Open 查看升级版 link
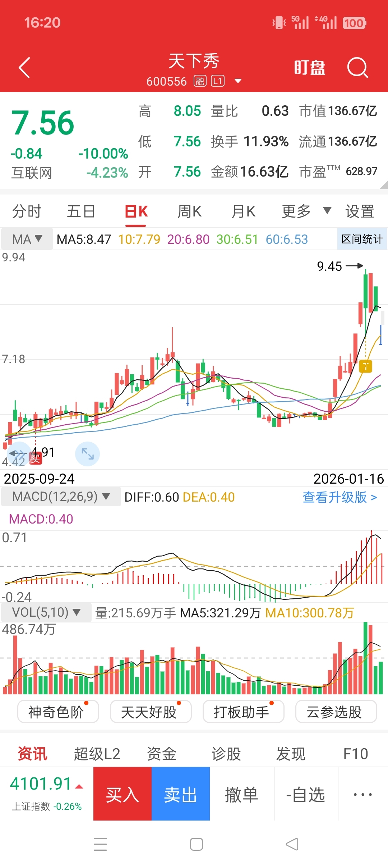 340,497
